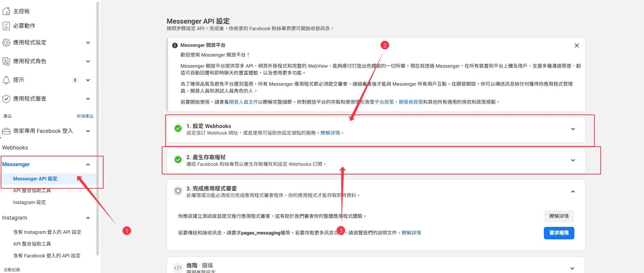Click 瞭解詳情 link after 說明文件
644x273 pixels.
click(x=411, y=233)
